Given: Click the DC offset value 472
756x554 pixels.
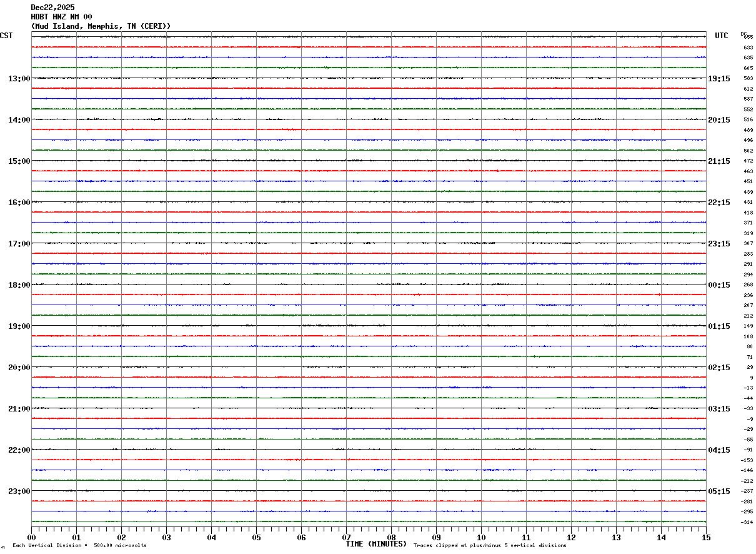Looking at the screenshot, I should coord(749,161).
